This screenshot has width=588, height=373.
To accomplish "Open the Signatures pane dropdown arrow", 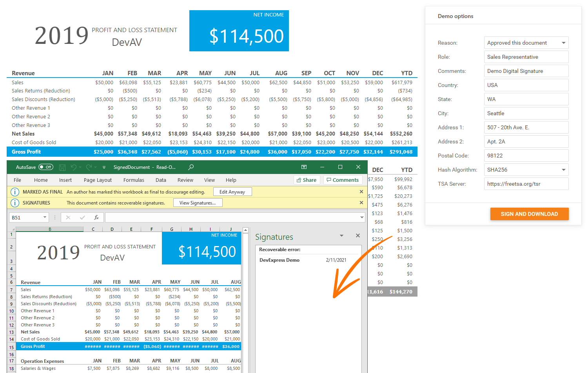I will point(341,235).
